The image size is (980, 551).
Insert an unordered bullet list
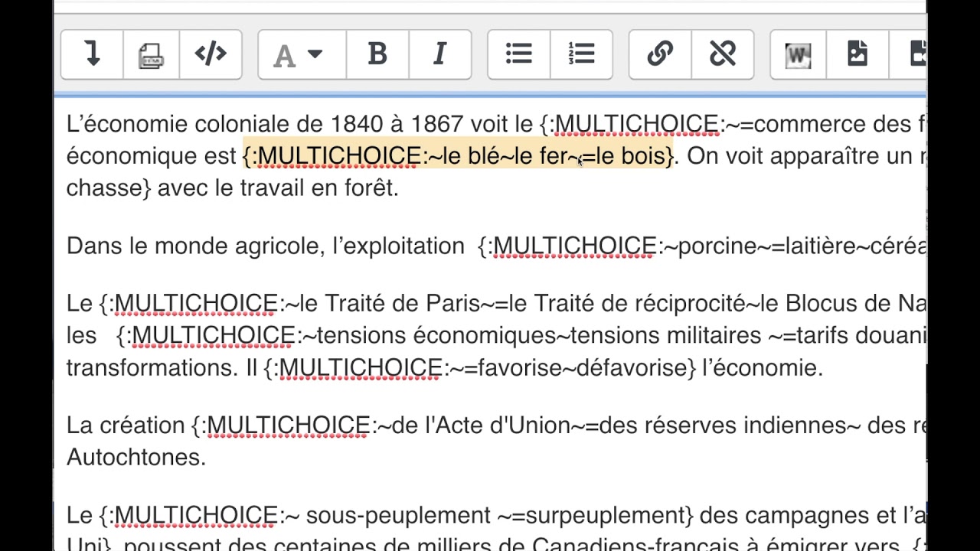coord(519,54)
